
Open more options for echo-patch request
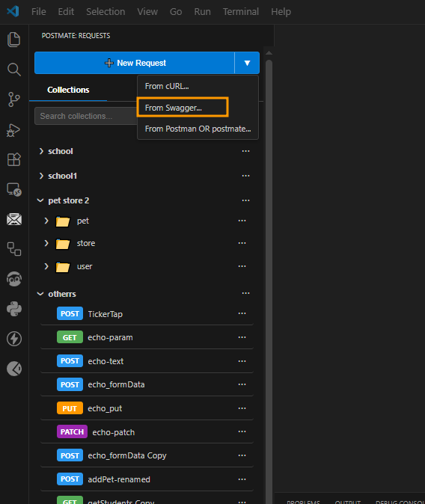242,432
